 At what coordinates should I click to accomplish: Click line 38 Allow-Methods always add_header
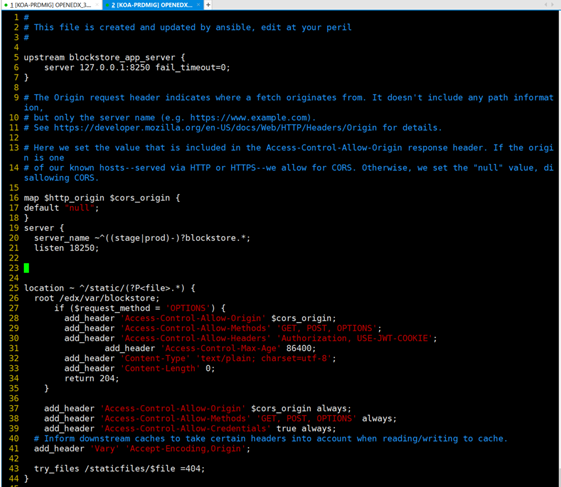click(x=220, y=418)
